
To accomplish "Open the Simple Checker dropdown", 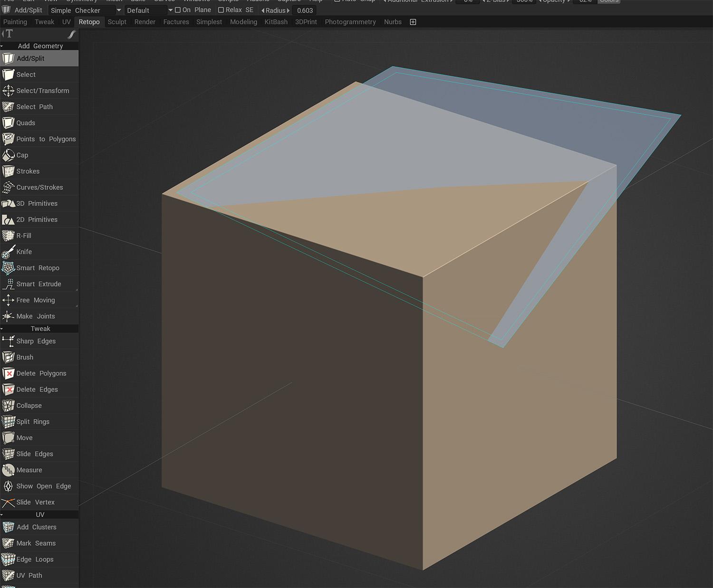I will [85, 10].
